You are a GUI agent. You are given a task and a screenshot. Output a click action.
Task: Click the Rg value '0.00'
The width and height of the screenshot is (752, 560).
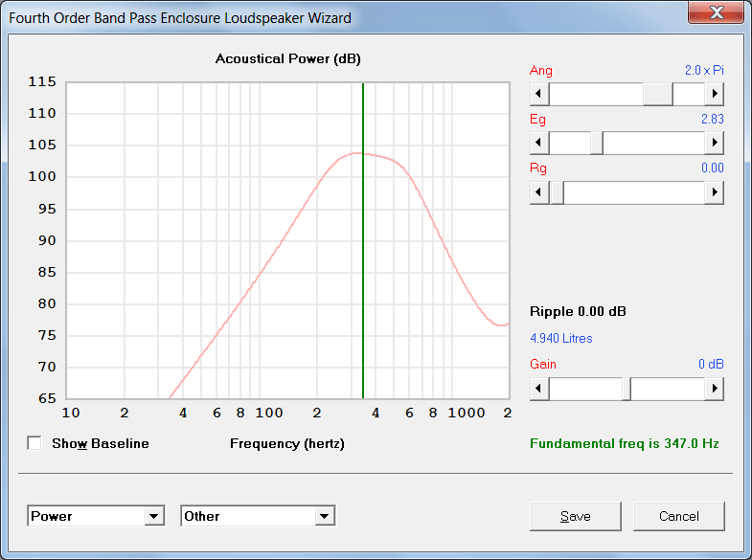pos(712,168)
